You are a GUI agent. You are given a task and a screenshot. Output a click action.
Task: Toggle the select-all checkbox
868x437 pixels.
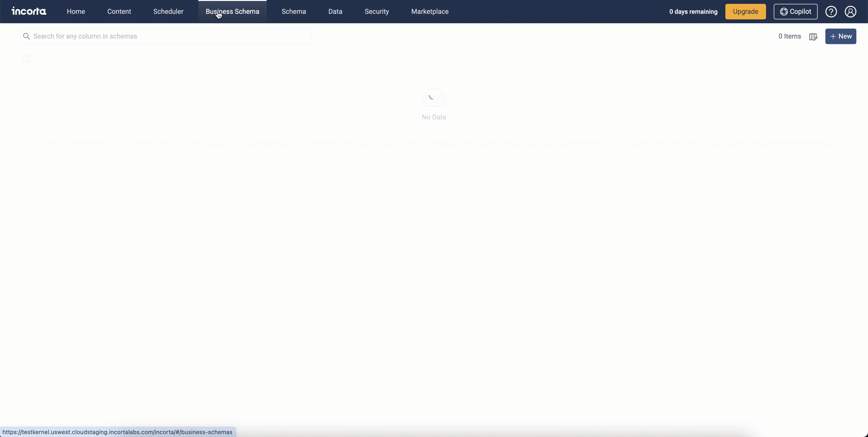(x=26, y=58)
